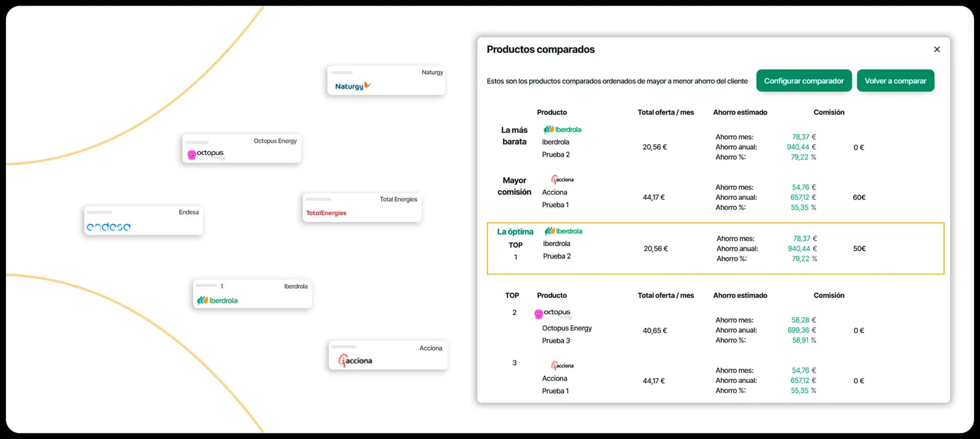Viewport: 980px width, 439px height.
Task: Click 'Prueba 1' in Mayor comisión row
Action: point(555,205)
